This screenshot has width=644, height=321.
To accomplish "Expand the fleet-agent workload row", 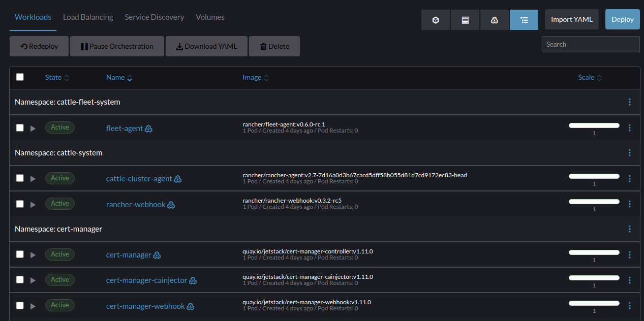I will point(33,127).
